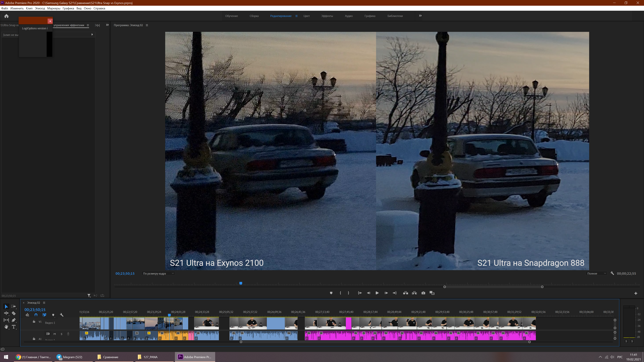Click the Extract button
644x362 pixels.
pos(414,293)
